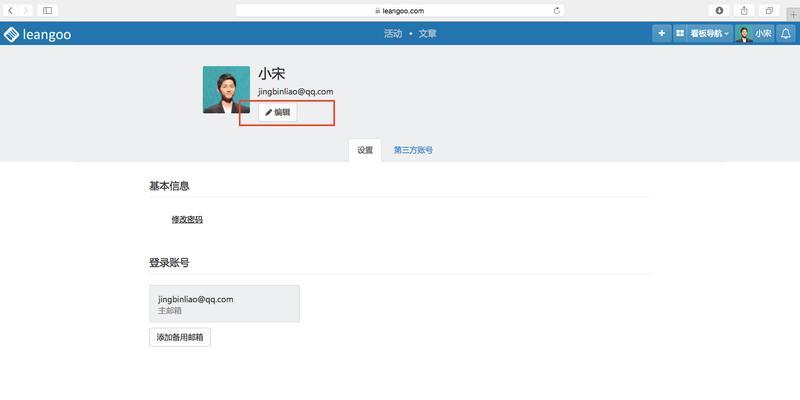Click the profile avatar photo
This screenshot has height=400, width=800.
[226, 89]
